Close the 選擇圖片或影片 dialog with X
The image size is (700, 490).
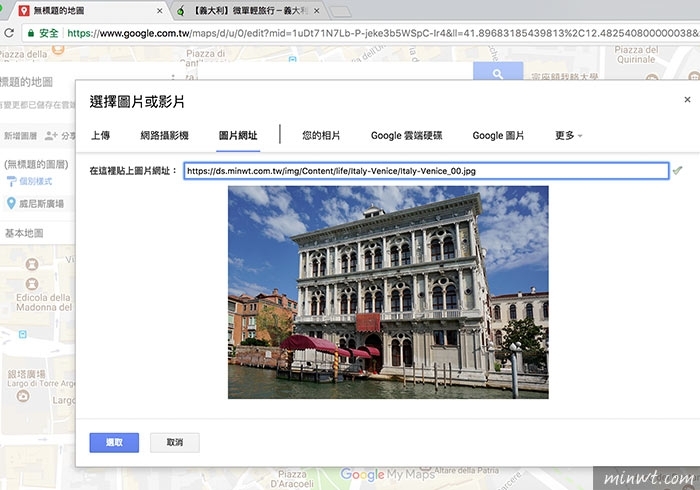[687, 100]
